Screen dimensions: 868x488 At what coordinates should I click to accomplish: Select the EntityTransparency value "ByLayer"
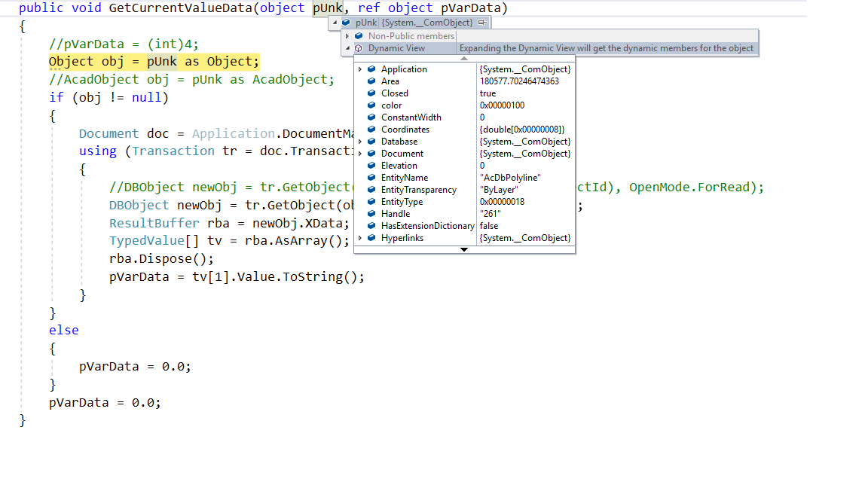coord(499,190)
